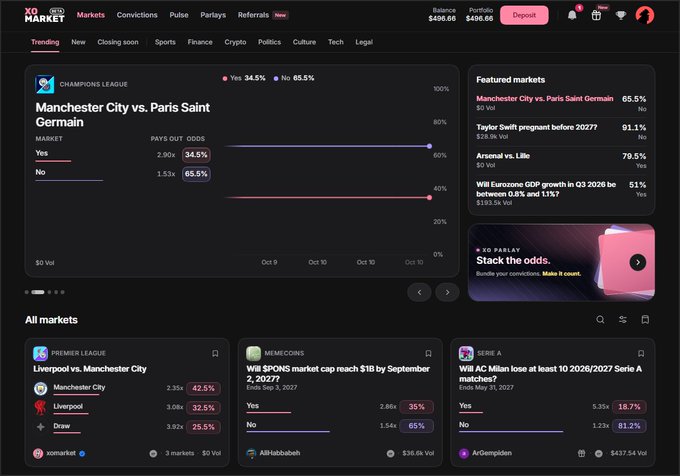
Task: Click the Memecoins category icon
Action: 253,353
